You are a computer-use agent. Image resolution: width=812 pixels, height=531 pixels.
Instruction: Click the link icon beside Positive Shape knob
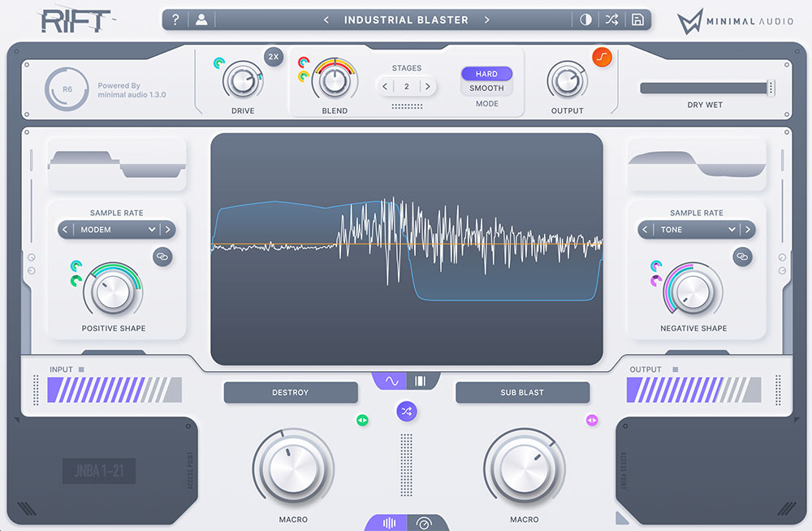coord(162,257)
